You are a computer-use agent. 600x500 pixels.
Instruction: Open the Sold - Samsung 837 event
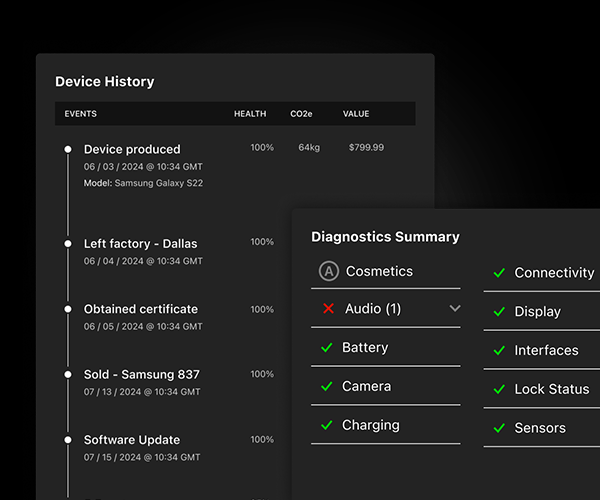click(141, 374)
